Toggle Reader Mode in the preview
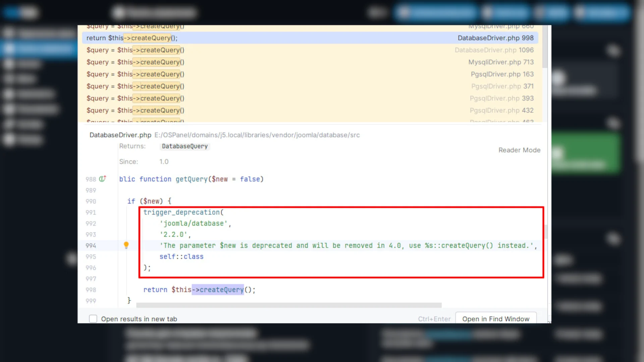 tap(519, 150)
